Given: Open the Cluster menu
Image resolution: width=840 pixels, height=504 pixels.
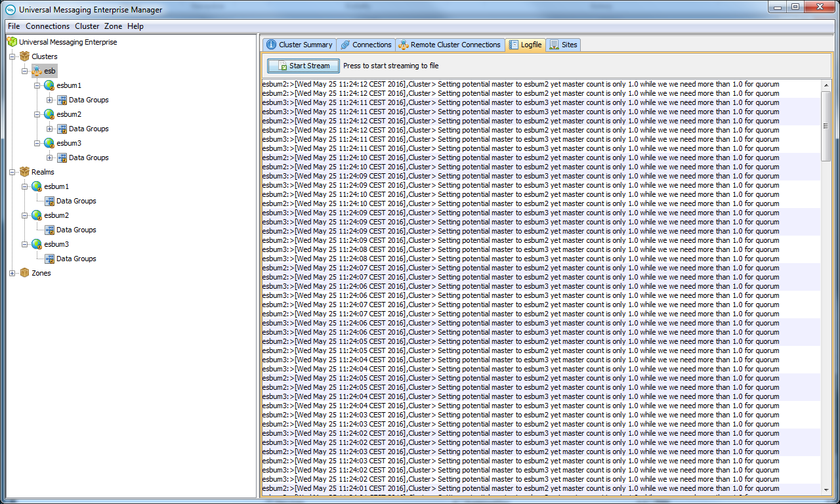Looking at the screenshot, I should (x=87, y=26).
